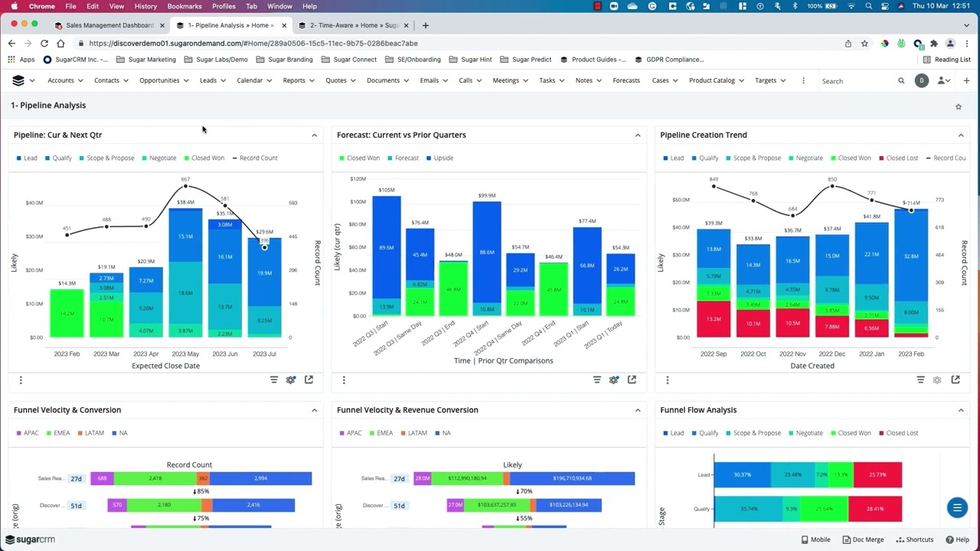Focus the Search input field
Image resolution: width=980 pixels, height=551 pixels.
pos(857,80)
